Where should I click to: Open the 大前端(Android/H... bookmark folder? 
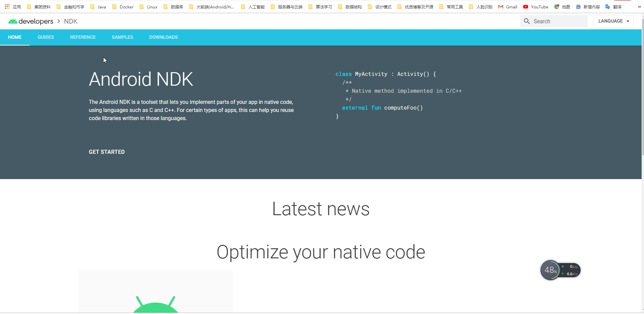coord(211,7)
